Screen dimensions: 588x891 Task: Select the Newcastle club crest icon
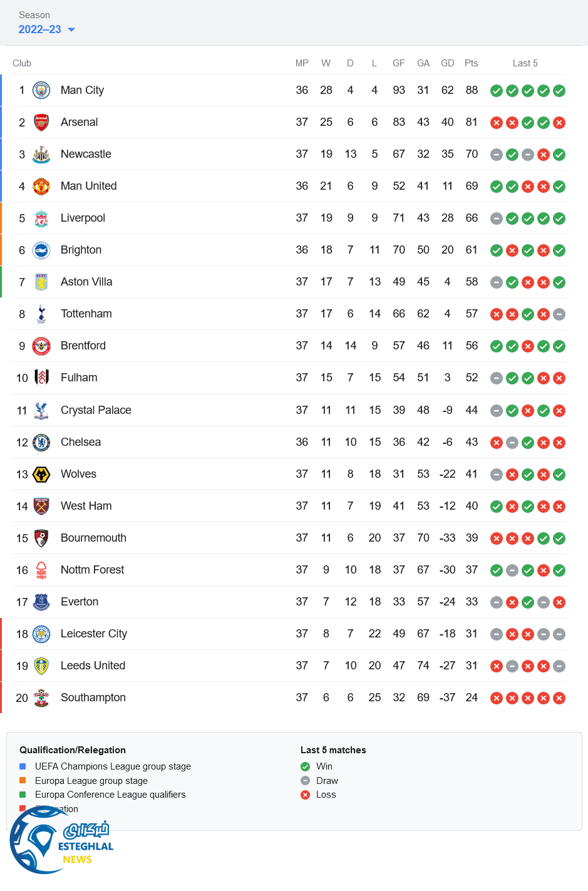click(41, 154)
